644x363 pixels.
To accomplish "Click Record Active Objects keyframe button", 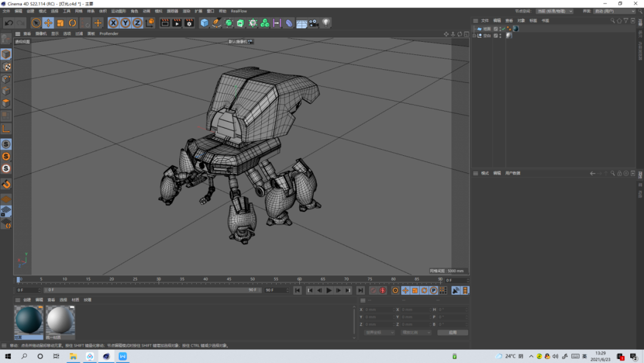I will [373, 291].
